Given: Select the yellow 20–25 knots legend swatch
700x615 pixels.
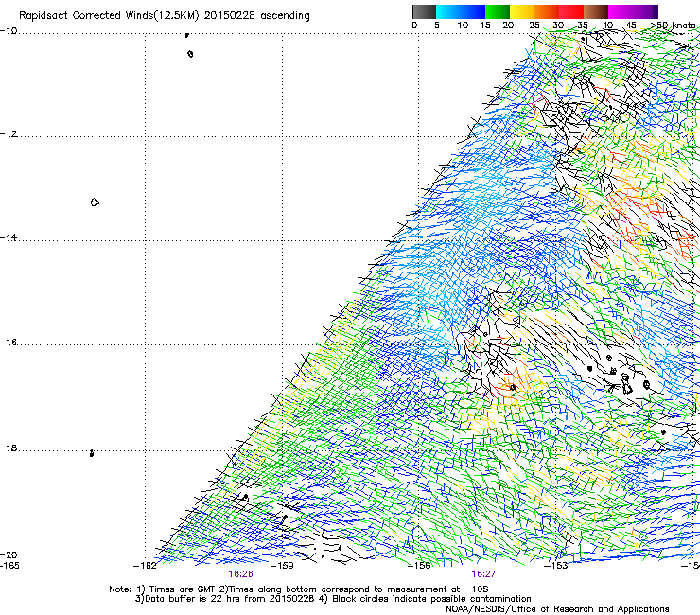Looking at the screenshot, I should tap(522, 11).
